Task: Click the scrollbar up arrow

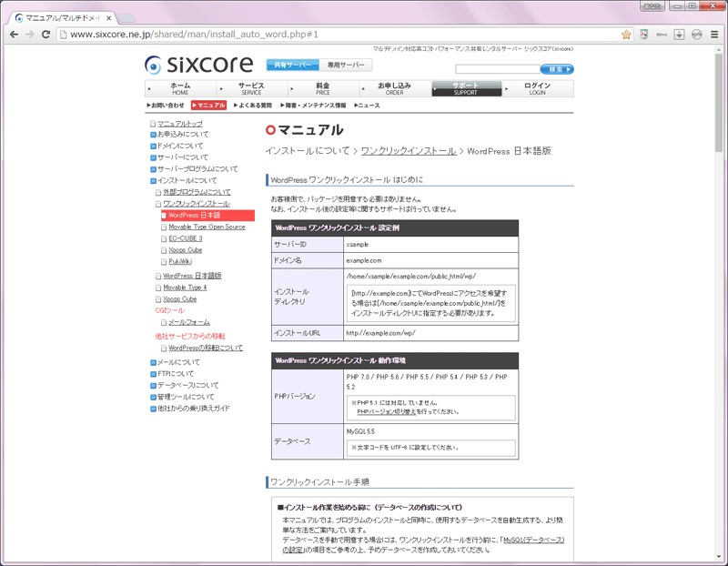Action: tap(719, 49)
